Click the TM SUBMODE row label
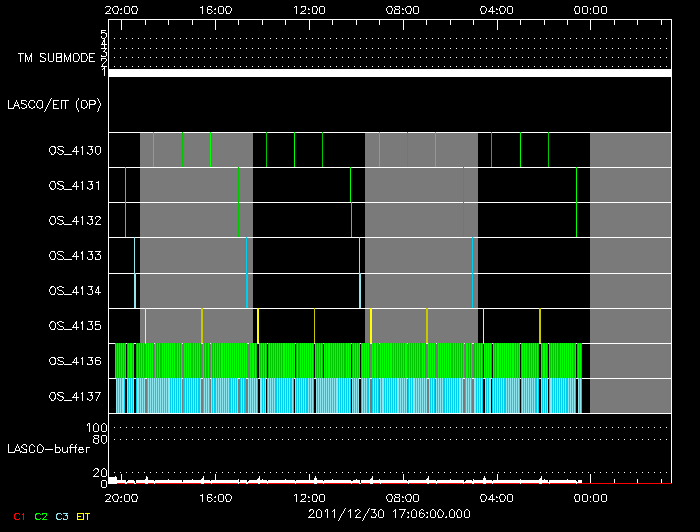 click(55, 58)
